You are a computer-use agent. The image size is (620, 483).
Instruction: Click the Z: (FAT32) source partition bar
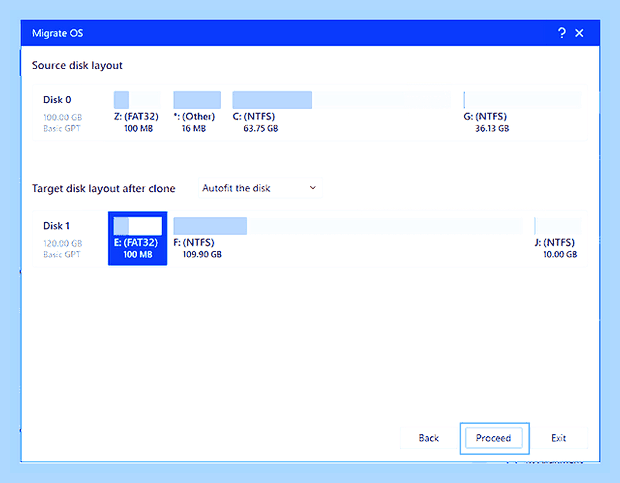point(137,100)
